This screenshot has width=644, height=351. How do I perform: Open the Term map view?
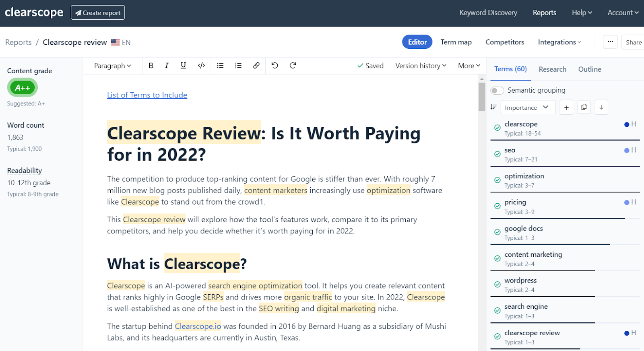456,42
